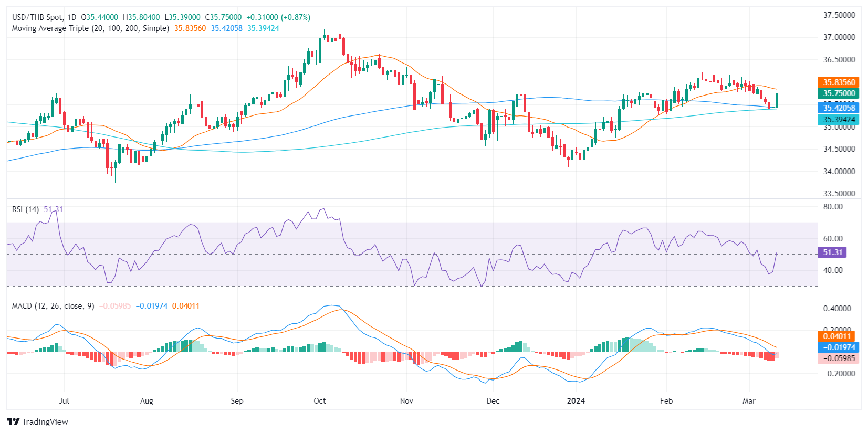This screenshot has width=868, height=433.
Task: Click the TradingView text link at bottom
Action: tap(45, 422)
